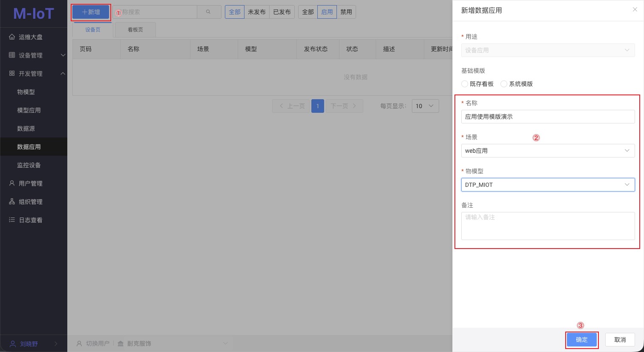Click the 运维大盘 home icon
Viewport: 644px width, 352px height.
pos(12,37)
